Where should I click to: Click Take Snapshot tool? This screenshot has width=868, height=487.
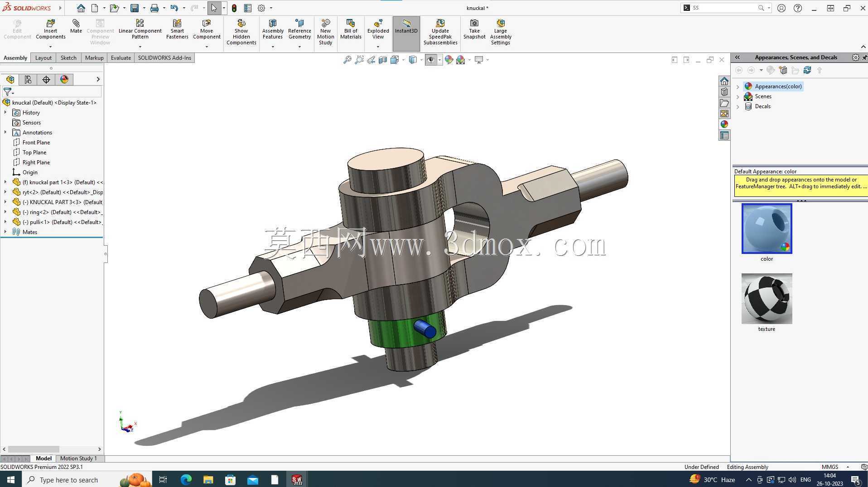pyautogui.click(x=474, y=29)
